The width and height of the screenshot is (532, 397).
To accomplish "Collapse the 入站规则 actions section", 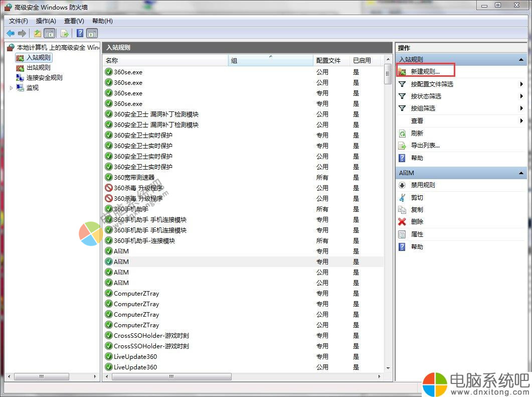I will [x=521, y=60].
